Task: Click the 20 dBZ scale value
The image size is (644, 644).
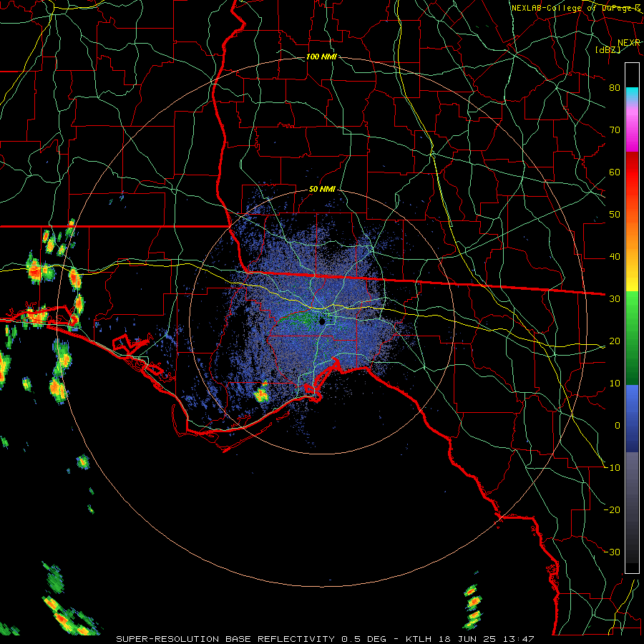Action: click(615, 341)
